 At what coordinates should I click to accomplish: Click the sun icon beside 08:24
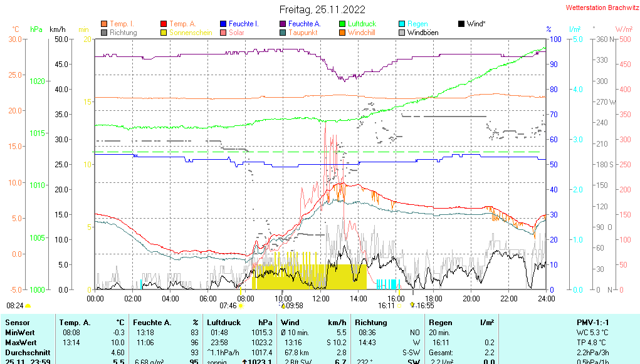tap(28, 306)
